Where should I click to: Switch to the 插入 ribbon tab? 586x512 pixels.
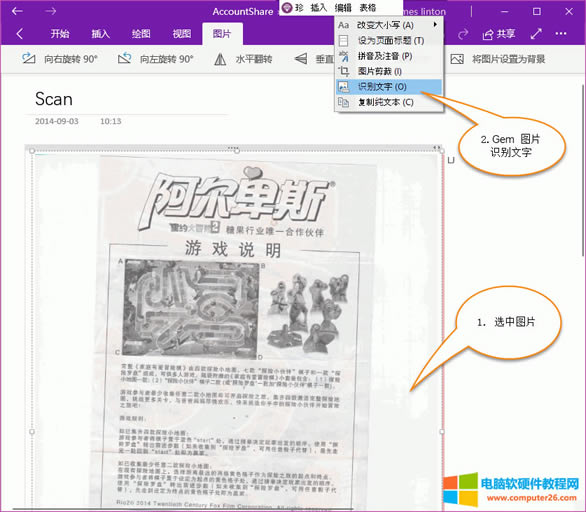pos(101,34)
